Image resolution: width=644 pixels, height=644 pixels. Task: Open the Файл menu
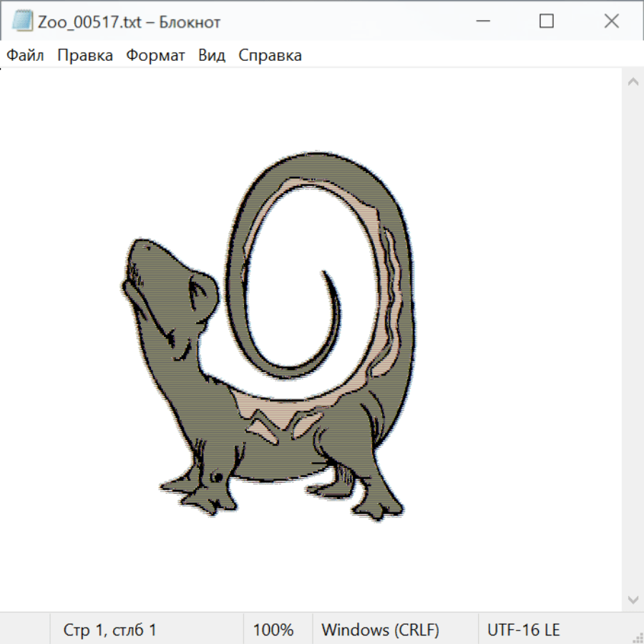click(x=26, y=56)
